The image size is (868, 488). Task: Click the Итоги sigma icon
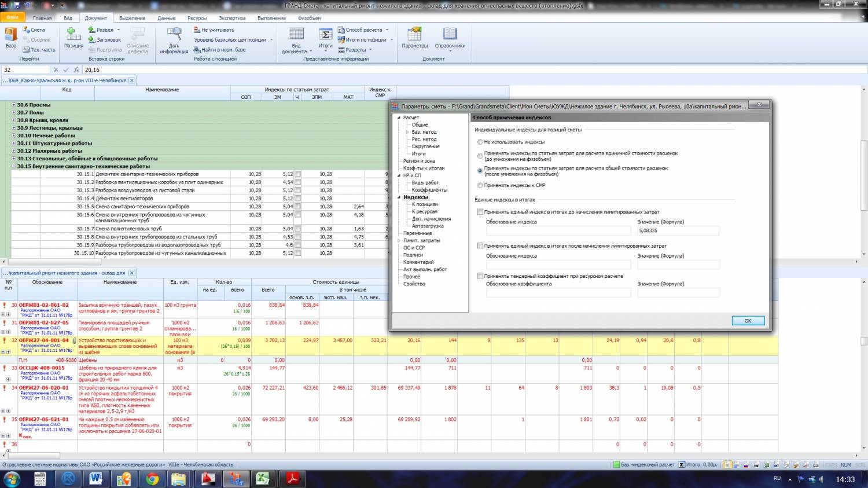point(326,35)
